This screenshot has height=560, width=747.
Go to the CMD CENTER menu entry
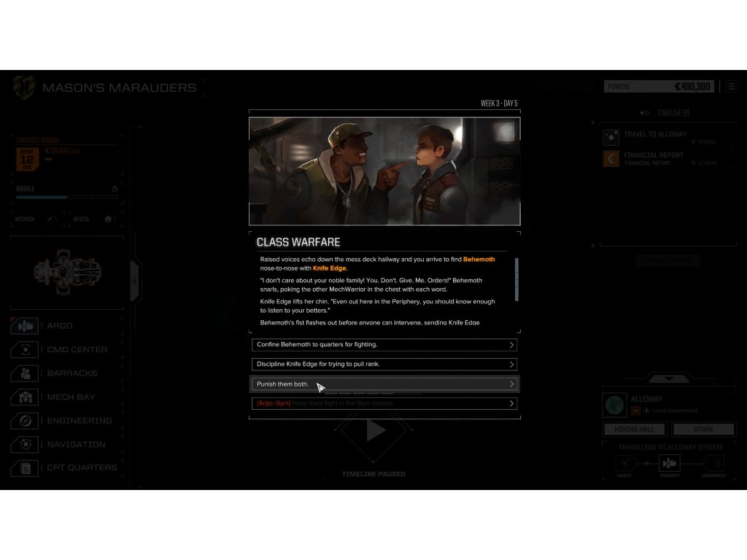[x=77, y=349]
